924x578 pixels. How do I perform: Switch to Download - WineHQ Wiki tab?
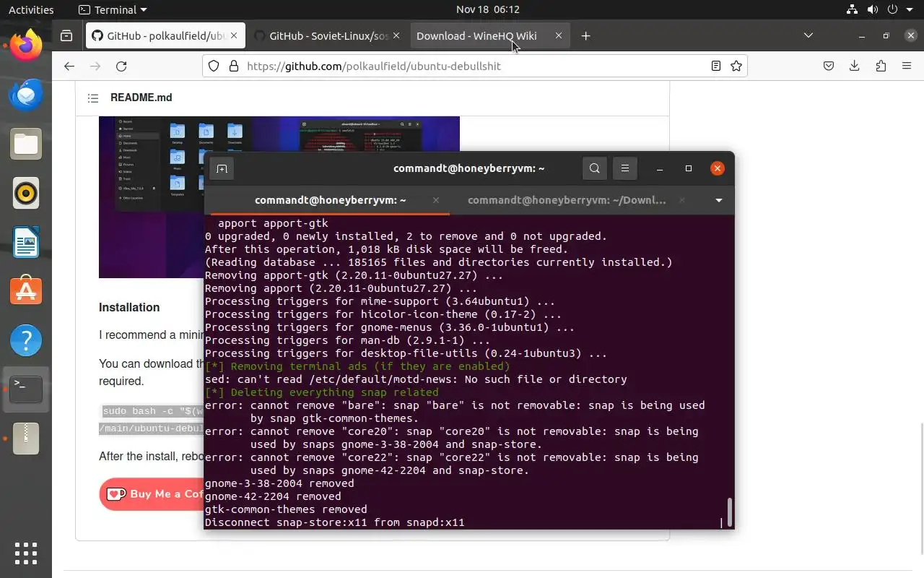tap(490, 35)
